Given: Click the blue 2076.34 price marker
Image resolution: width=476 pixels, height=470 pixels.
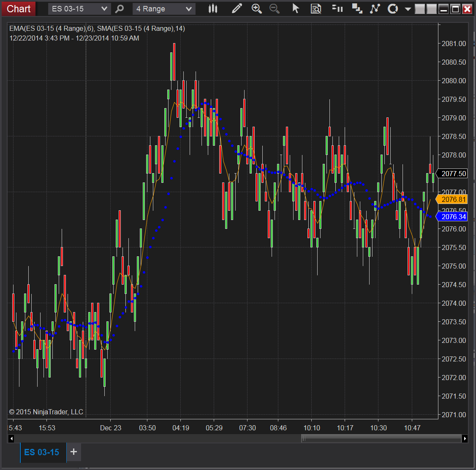Looking at the screenshot, I should [452, 217].
